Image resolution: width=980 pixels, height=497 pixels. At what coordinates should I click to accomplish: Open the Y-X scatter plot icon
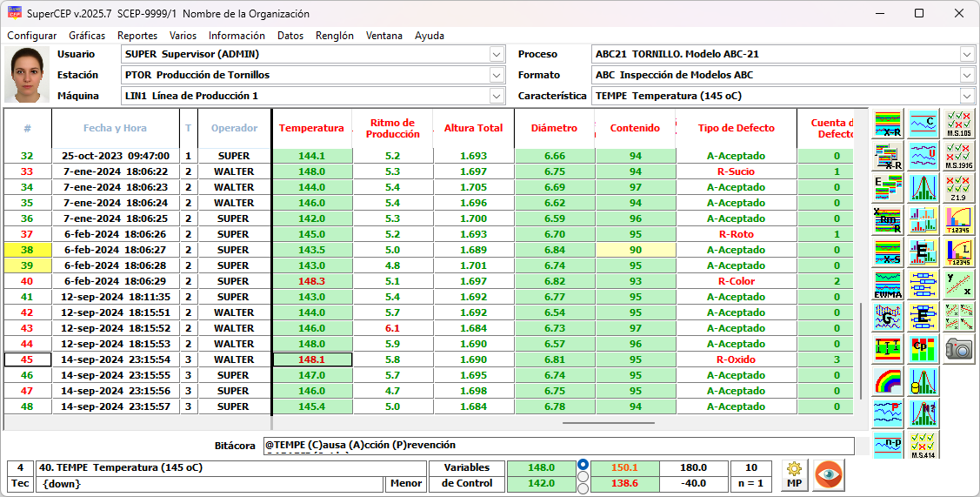[x=958, y=285]
